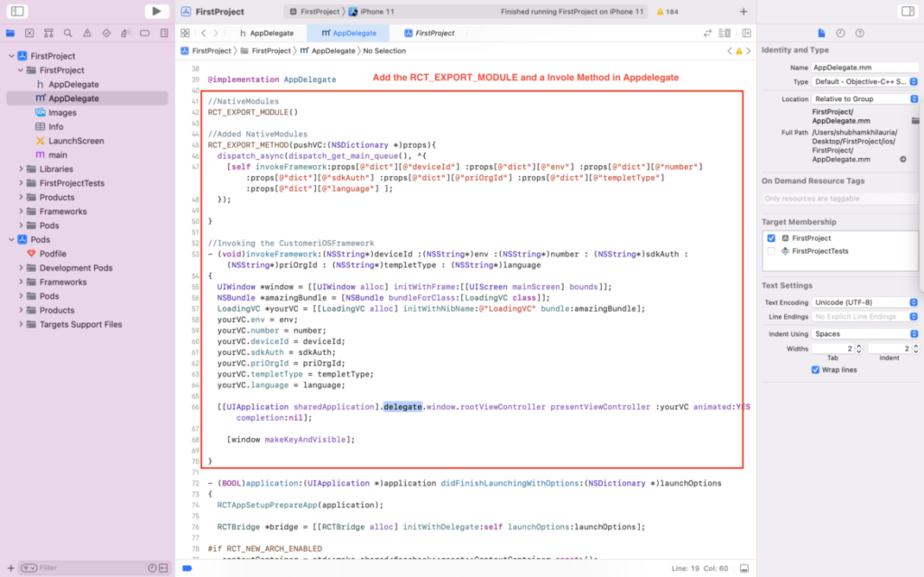
Task: Switch to the AppDelegate header tab
Action: click(x=266, y=33)
